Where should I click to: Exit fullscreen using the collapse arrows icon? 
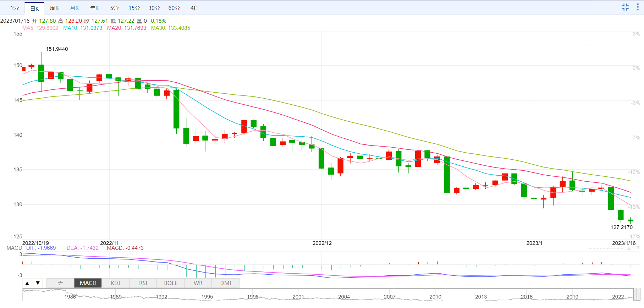pyautogui.click(x=625, y=7)
